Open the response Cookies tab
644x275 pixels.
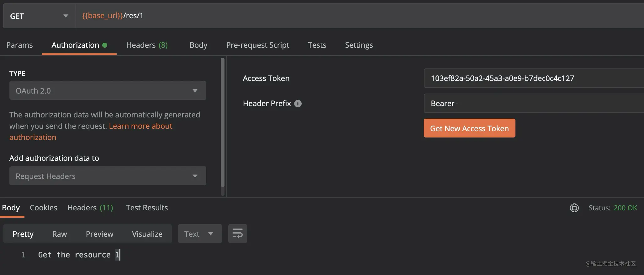coord(44,208)
